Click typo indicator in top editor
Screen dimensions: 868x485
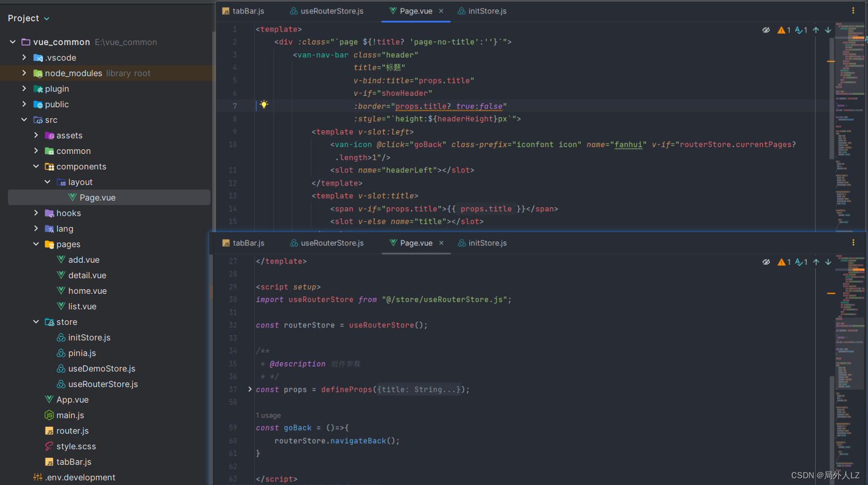[801, 30]
